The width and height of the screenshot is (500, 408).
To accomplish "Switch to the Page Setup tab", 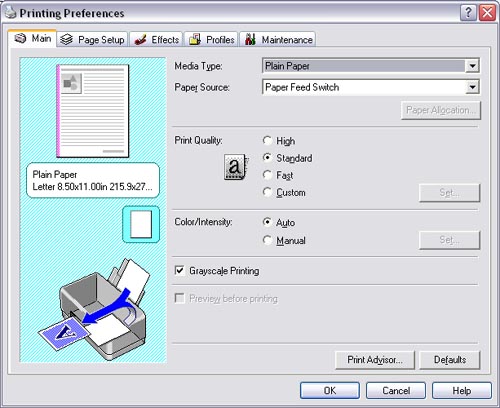I will pos(93,40).
